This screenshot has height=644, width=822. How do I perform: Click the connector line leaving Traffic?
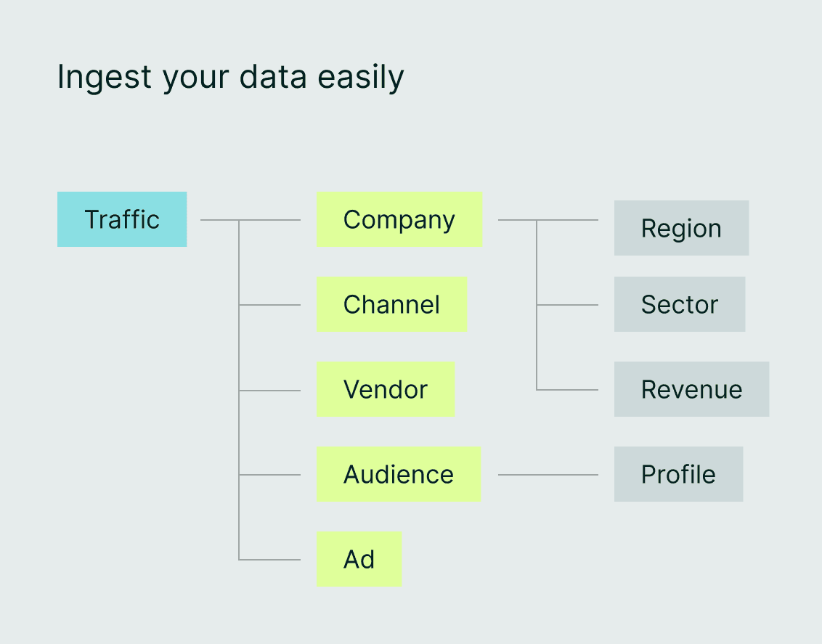[251, 220]
